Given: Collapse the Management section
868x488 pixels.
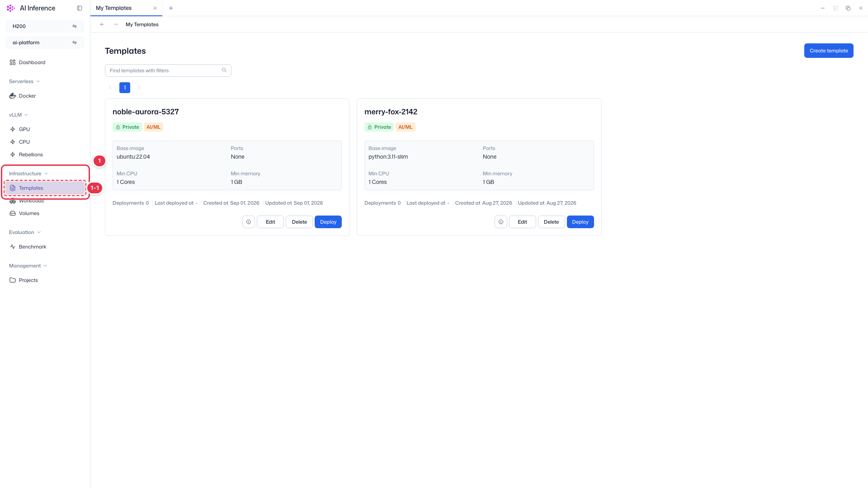Looking at the screenshot, I should point(28,266).
